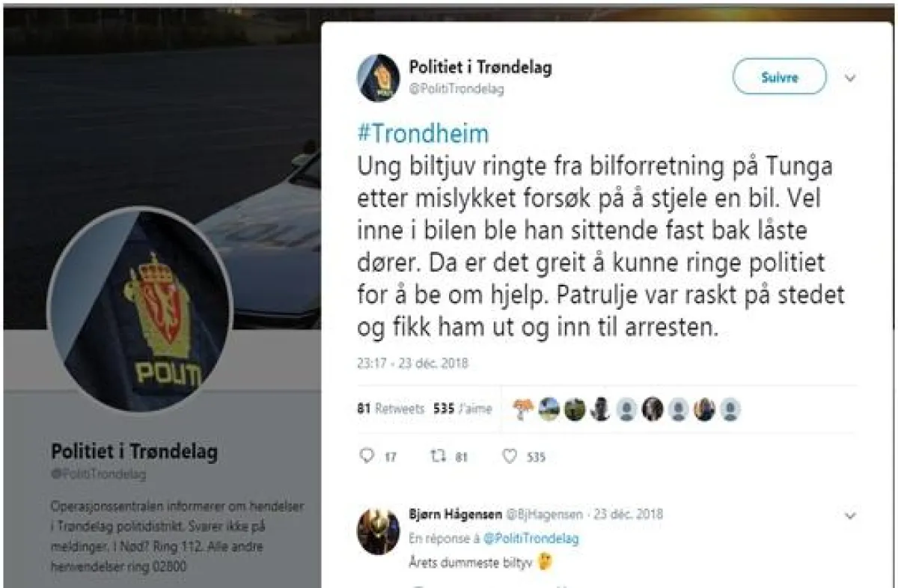Click the reply speech bubble icon

point(367,456)
